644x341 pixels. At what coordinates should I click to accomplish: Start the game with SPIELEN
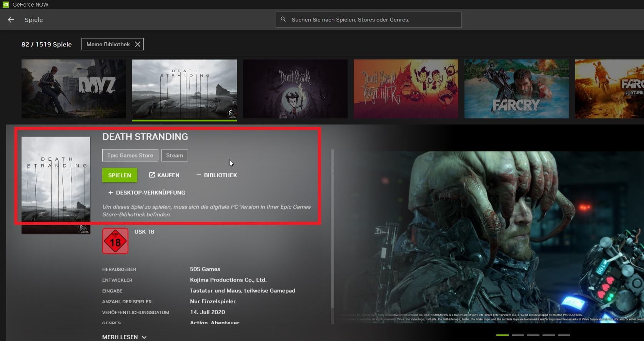120,175
